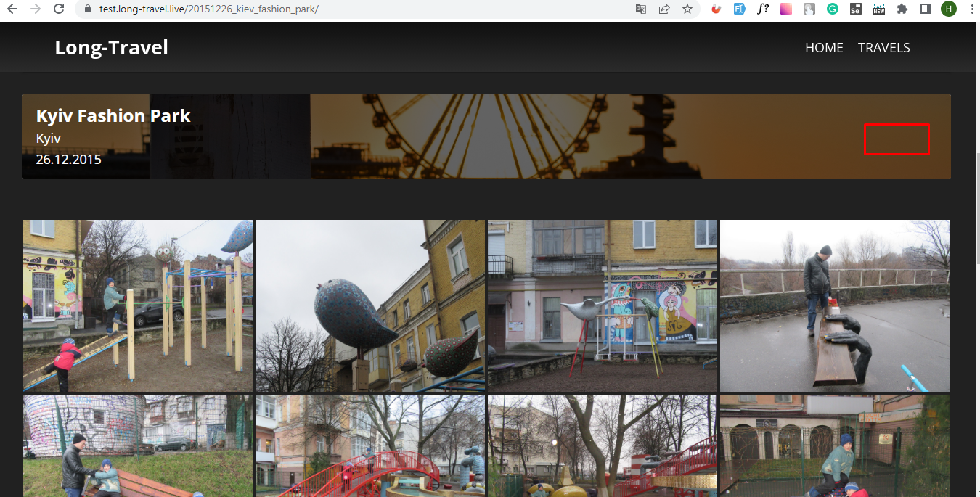The image size is (980, 497).
Task: Go to the HOME menu item
Action: [x=824, y=47]
